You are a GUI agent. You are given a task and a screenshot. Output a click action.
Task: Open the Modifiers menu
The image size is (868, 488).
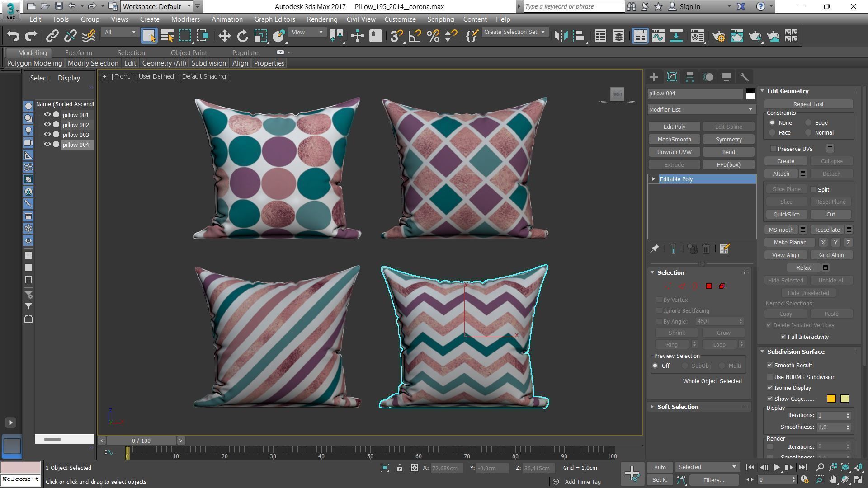click(185, 19)
